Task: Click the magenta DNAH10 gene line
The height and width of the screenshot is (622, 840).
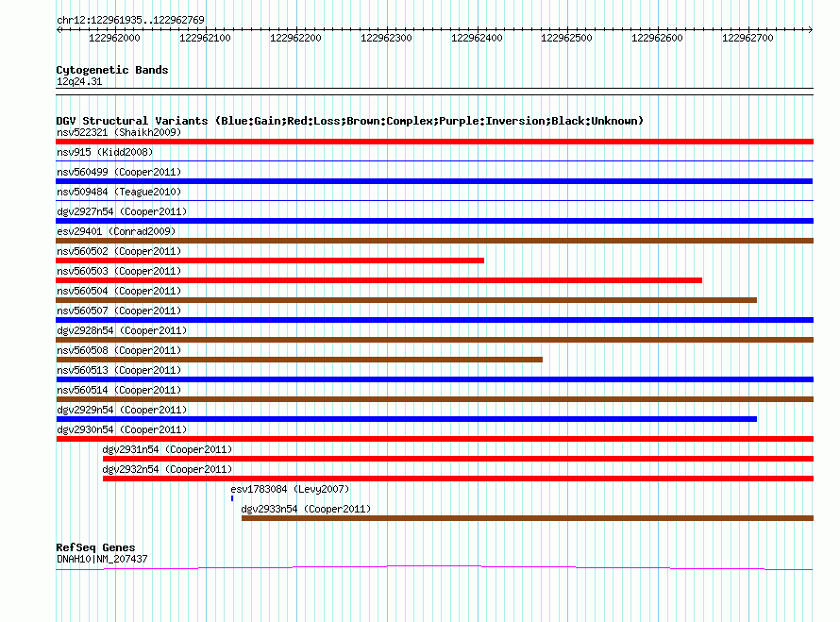Action: point(434,568)
